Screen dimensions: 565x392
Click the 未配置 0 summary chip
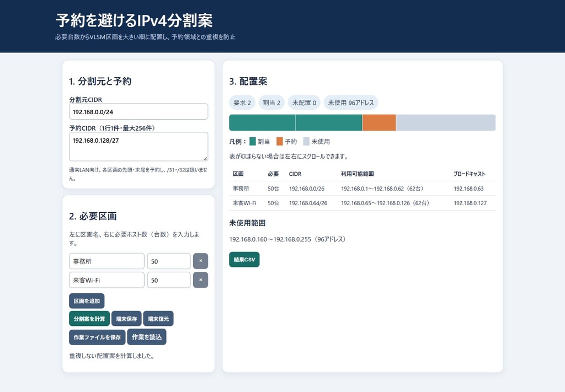click(304, 103)
